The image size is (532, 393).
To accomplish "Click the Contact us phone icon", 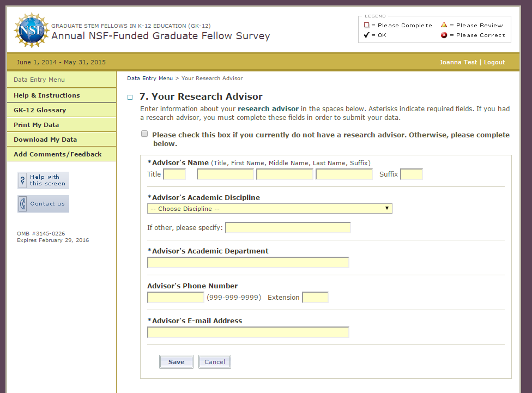I will click(23, 204).
